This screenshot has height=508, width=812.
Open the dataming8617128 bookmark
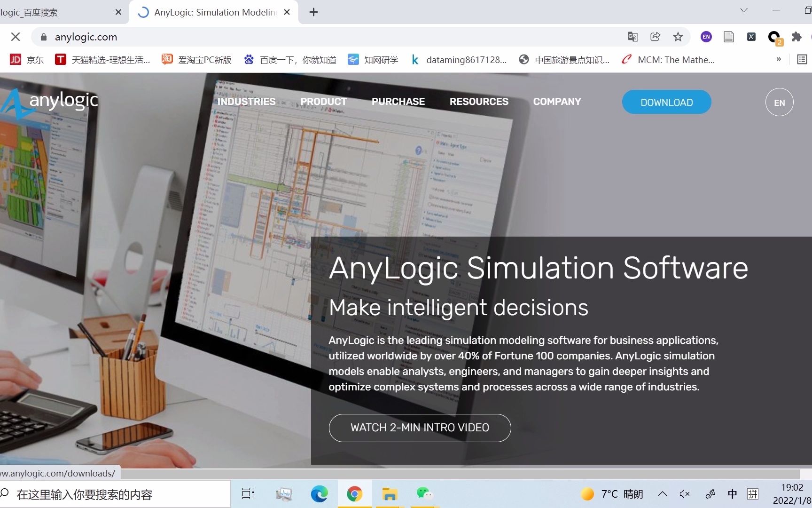pos(459,60)
